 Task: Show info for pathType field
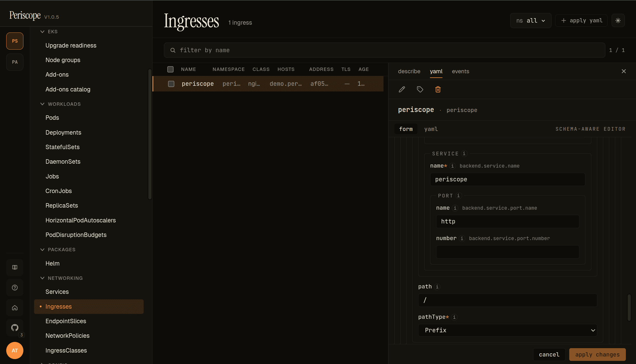[454, 317]
